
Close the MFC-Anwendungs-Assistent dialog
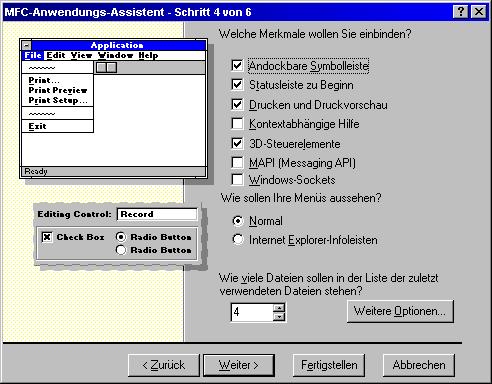[479, 12]
